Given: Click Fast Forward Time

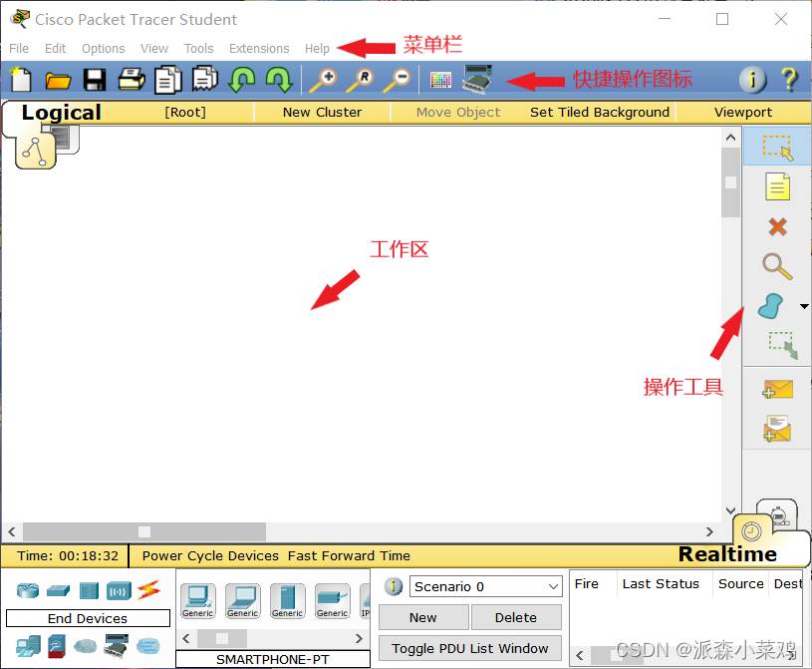Looking at the screenshot, I should point(349,555).
